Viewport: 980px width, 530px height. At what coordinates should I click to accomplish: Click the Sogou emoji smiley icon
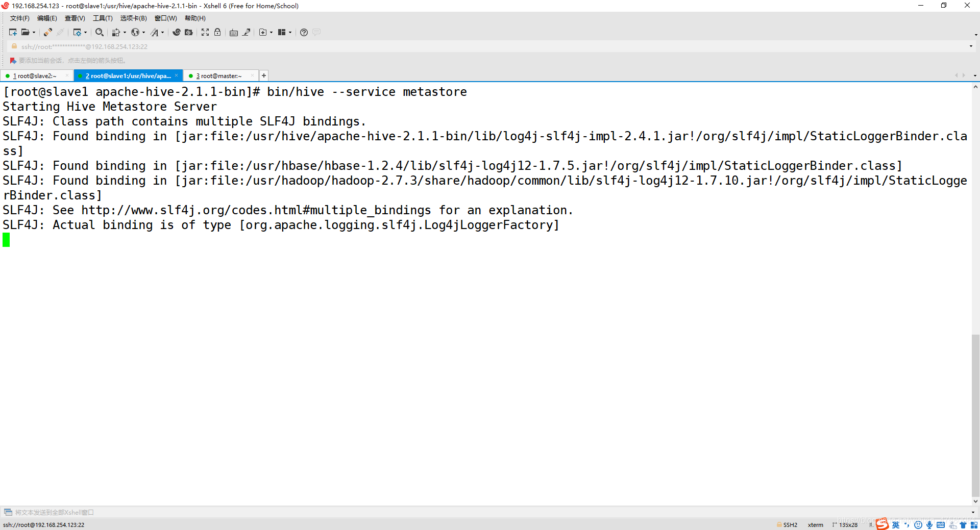click(918, 525)
